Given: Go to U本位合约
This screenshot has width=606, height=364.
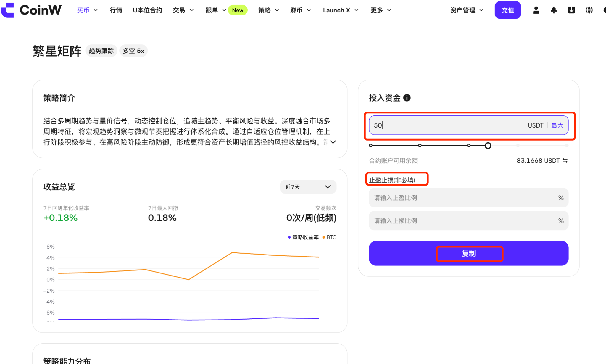Looking at the screenshot, I should 147,10.
